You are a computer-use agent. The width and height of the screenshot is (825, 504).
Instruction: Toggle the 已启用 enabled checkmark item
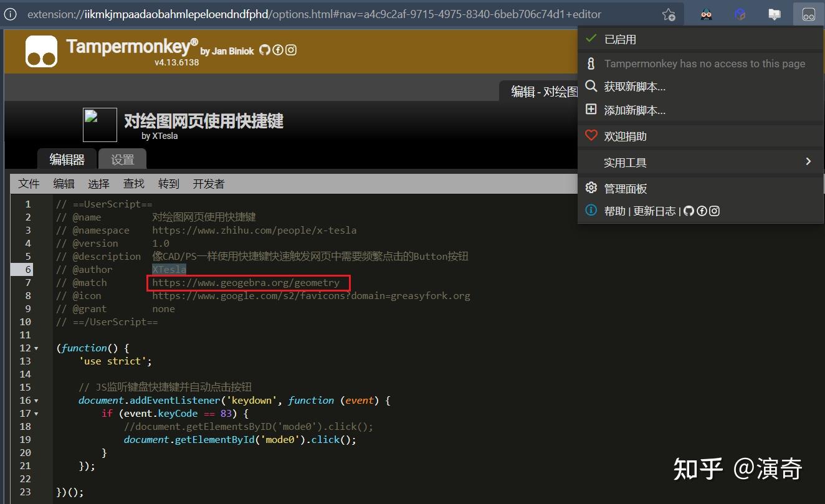pos(700,39)
